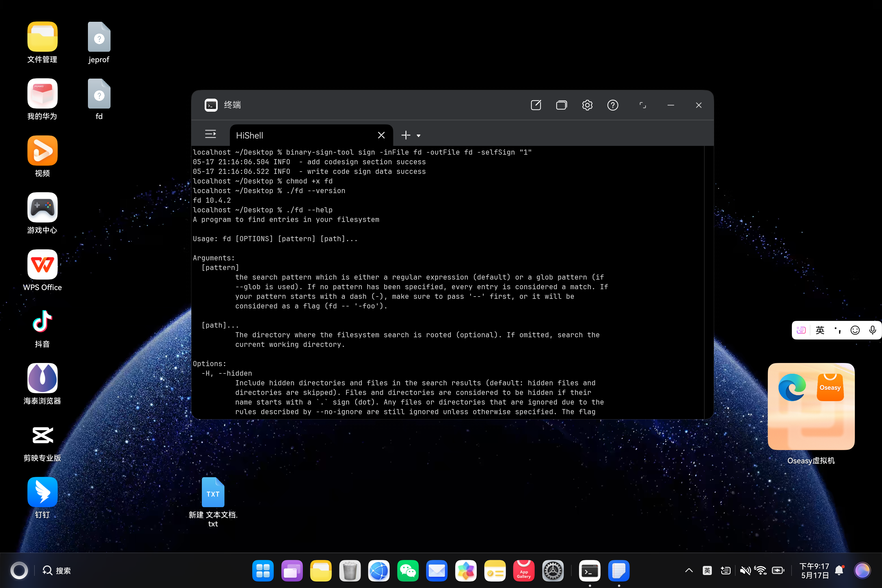The width and height of the screenshot is (882, 588).
Task: Open 文件管理 desktop icon
Action: 42,42
